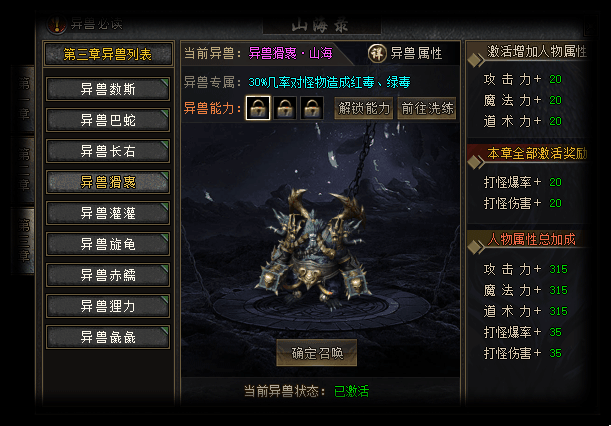The width and height of the screenshot is (611, 426).
Task: Click the beast model on the altar
Action: click(310, 247)
